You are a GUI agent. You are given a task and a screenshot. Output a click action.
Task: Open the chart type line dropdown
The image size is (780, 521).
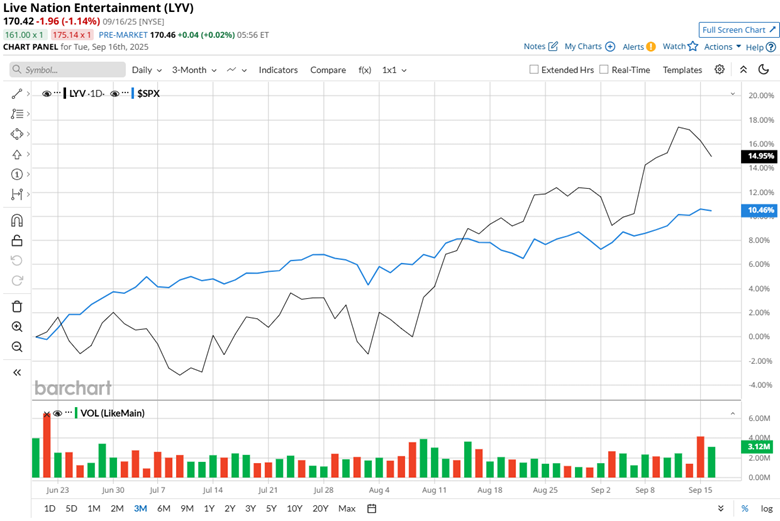[237, 70]
